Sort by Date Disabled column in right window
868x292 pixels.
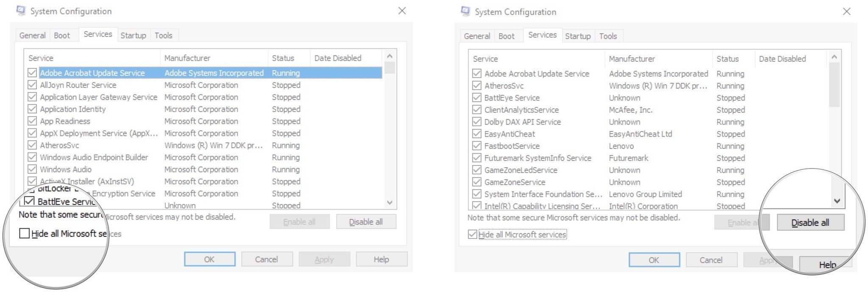tap(791, 59)
